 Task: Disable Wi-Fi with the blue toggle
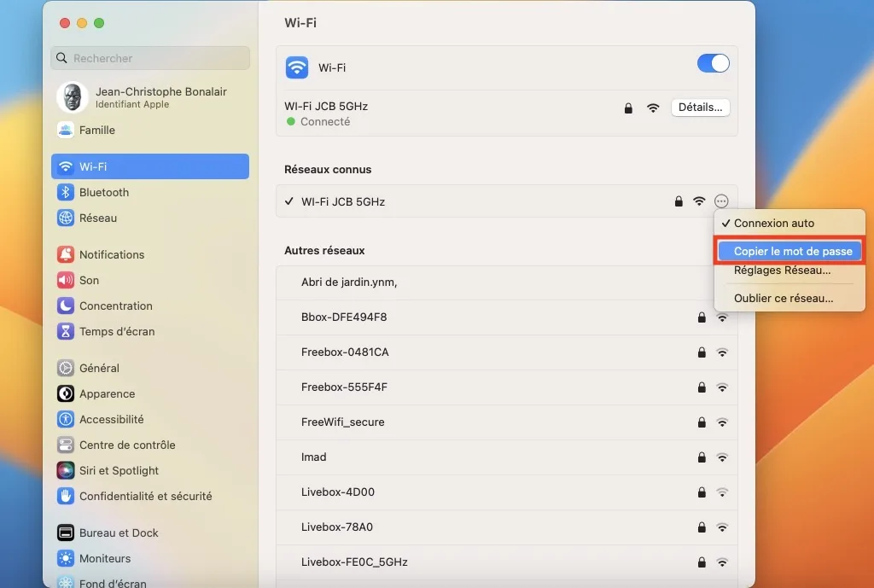(x=713, y=63)
